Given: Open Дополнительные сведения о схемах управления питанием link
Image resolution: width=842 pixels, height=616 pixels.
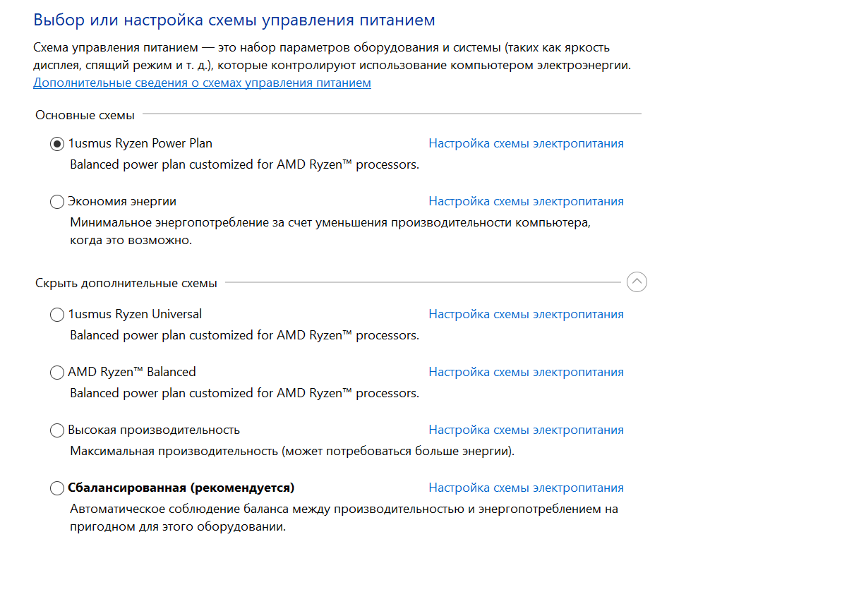Looking at the screenshot, I should (x=202, y=83).
